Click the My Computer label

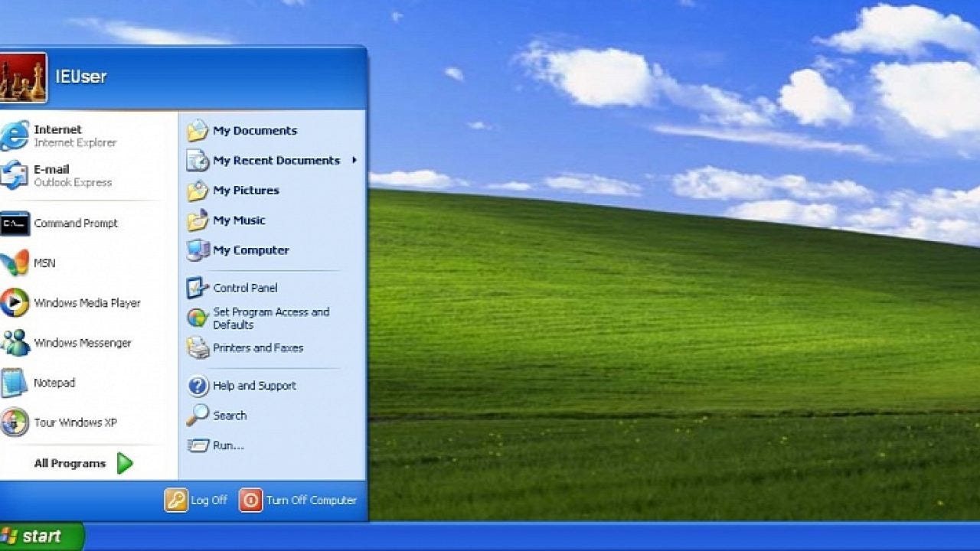pos(251,250)
